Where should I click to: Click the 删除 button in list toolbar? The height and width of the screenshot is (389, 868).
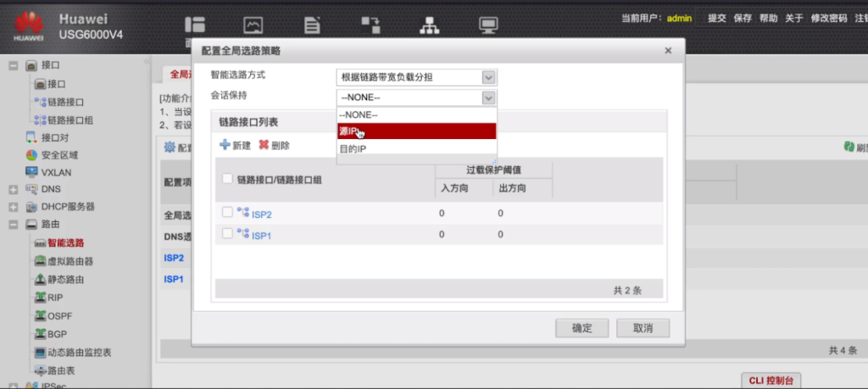(x=274, y=145)
